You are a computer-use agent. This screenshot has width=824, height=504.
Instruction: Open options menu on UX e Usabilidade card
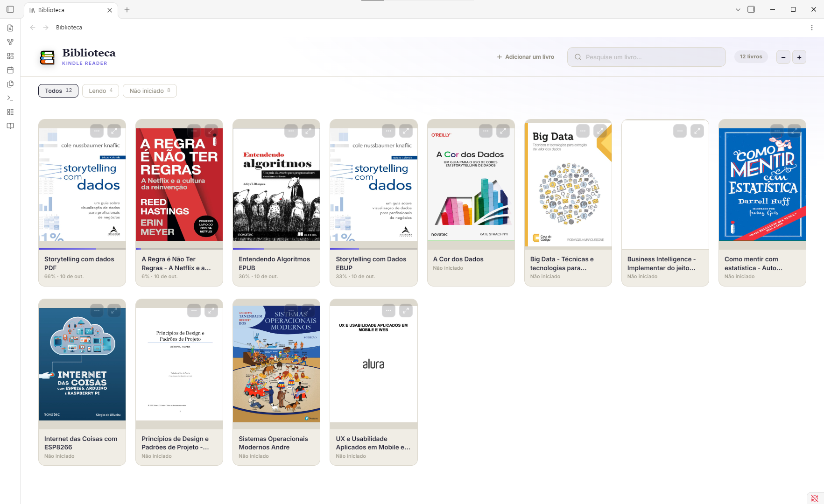pyautogui.click(x=388, y=311)
